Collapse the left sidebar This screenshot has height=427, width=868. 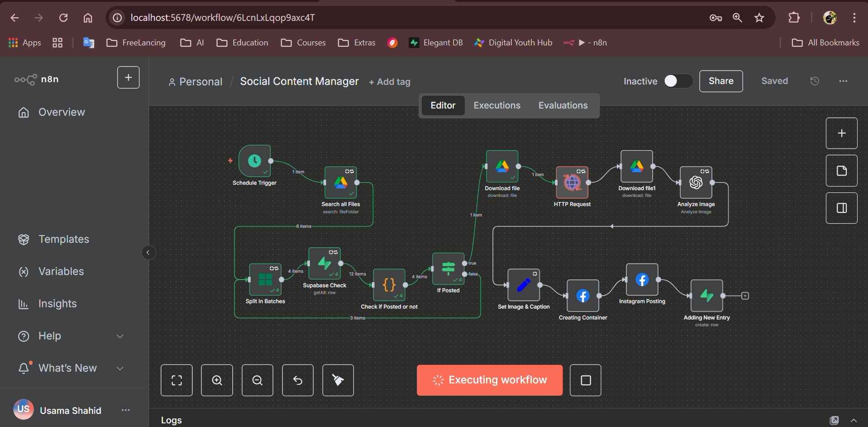(148, 252)
